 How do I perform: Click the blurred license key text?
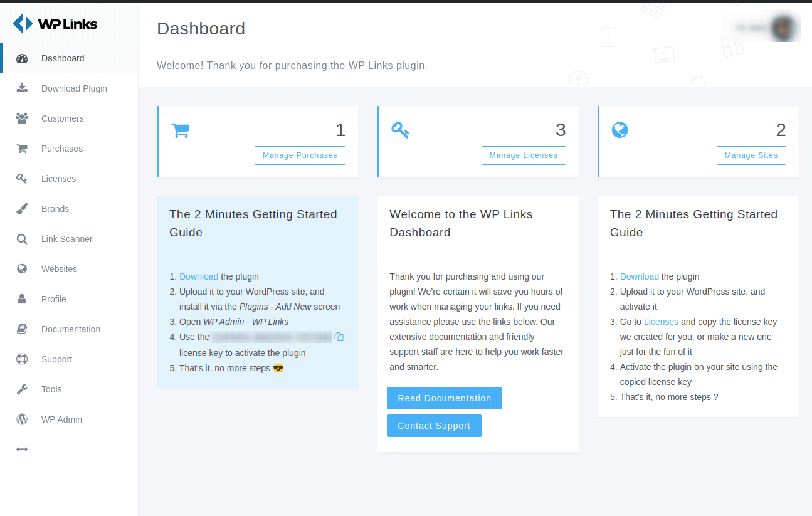point(272,337)
